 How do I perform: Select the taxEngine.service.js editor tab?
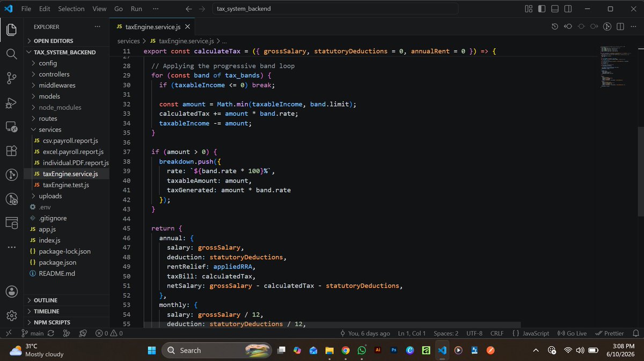click(152, 27)
